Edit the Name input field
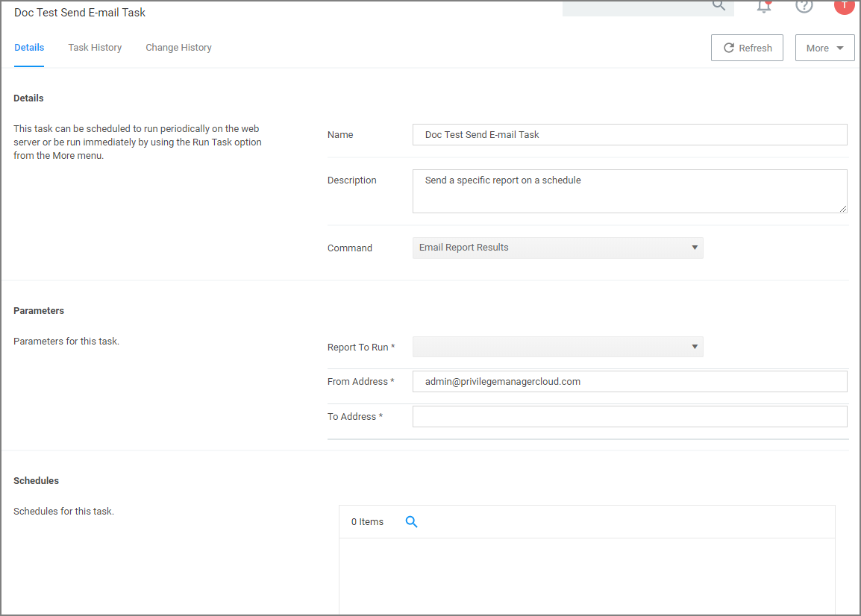Image resolution: width=861 pixels, height=616 pixels. point(630,134)
